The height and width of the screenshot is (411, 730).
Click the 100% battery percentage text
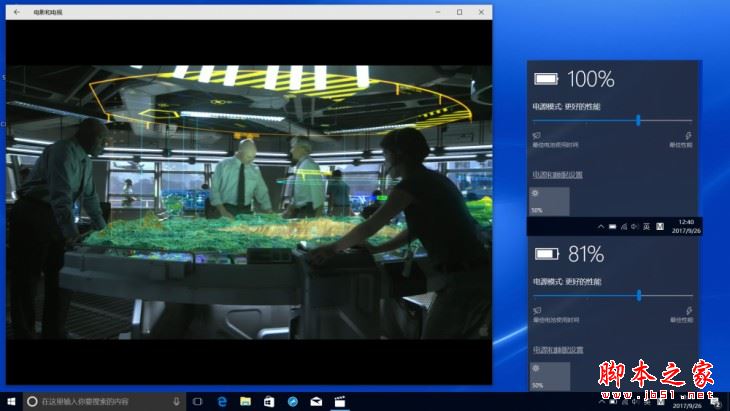tap(591, 79)
